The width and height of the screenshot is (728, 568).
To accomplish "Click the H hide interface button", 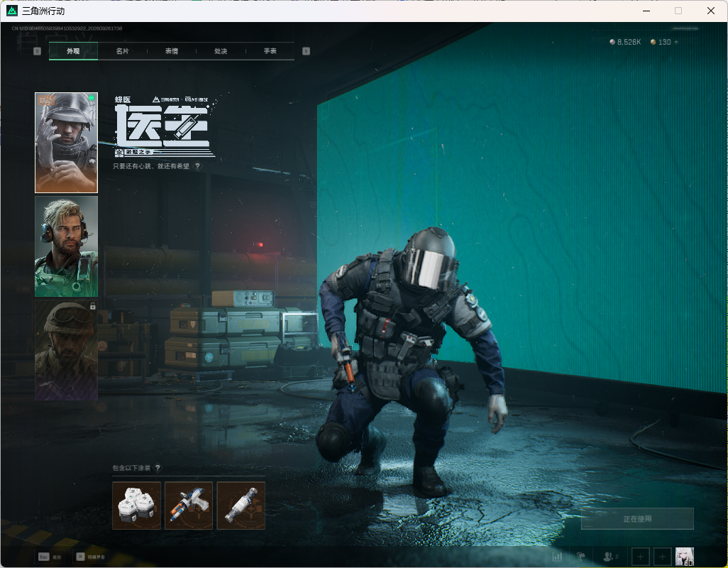I will (91, 557).
